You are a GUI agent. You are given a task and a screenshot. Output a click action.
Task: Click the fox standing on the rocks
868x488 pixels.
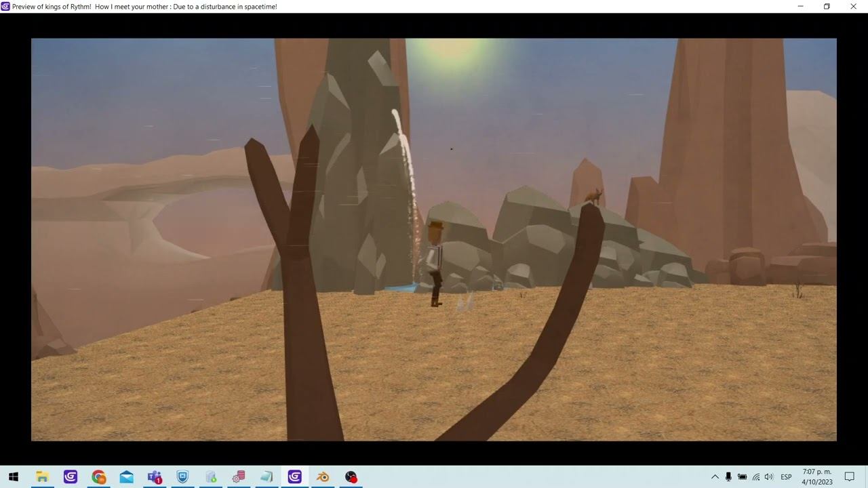tap(595, 197)
